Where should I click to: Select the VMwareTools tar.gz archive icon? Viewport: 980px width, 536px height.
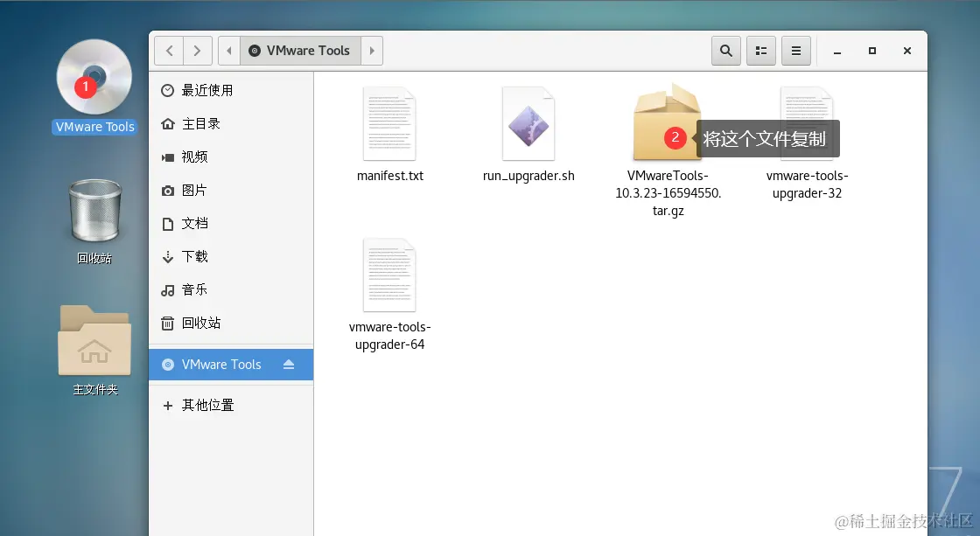click(x=667, y=122)
